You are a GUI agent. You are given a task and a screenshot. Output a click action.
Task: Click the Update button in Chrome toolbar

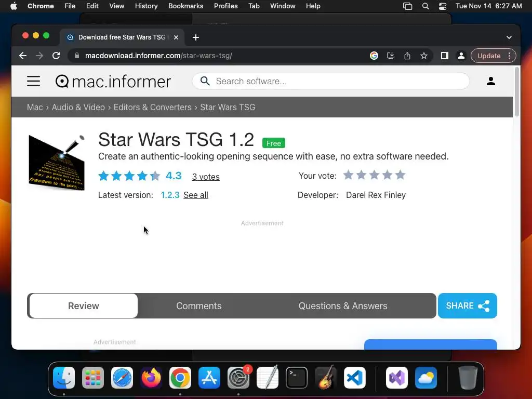489,56
